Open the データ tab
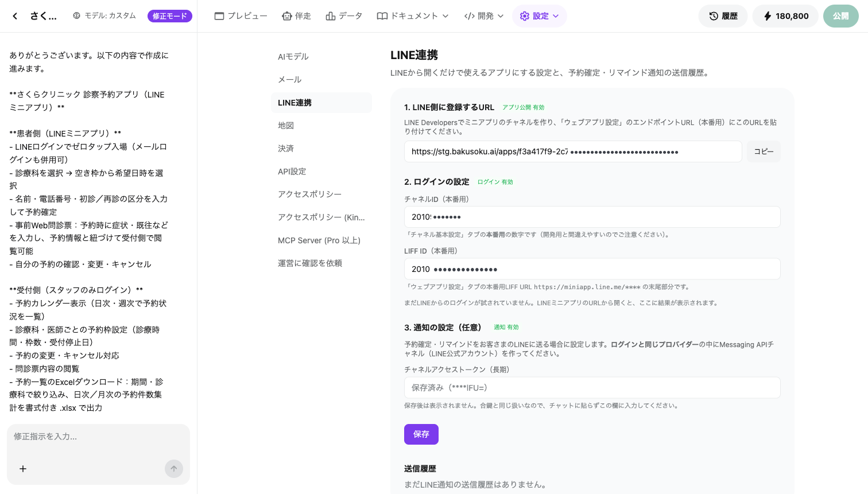868x494 pixels. tap(344, 16)
